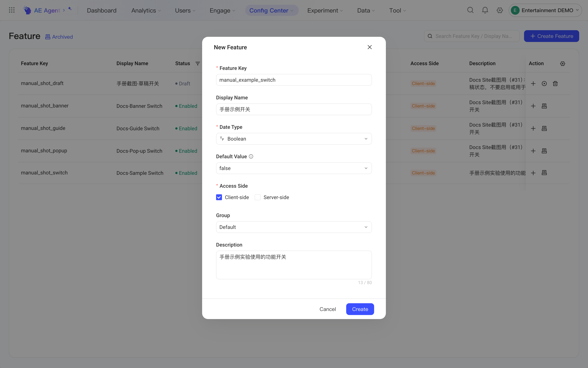588x368 pixels.
Task: Check the Server-side access checkbox
Action: pos(258,197)
